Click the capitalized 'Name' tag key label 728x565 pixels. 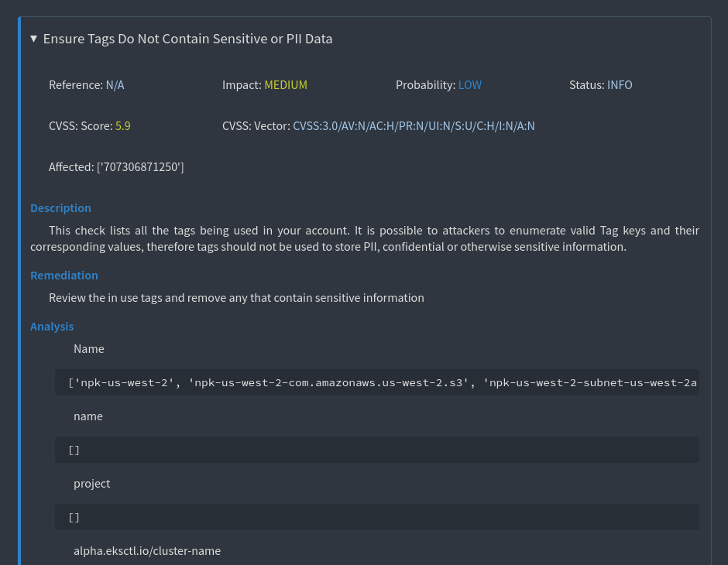89,349
